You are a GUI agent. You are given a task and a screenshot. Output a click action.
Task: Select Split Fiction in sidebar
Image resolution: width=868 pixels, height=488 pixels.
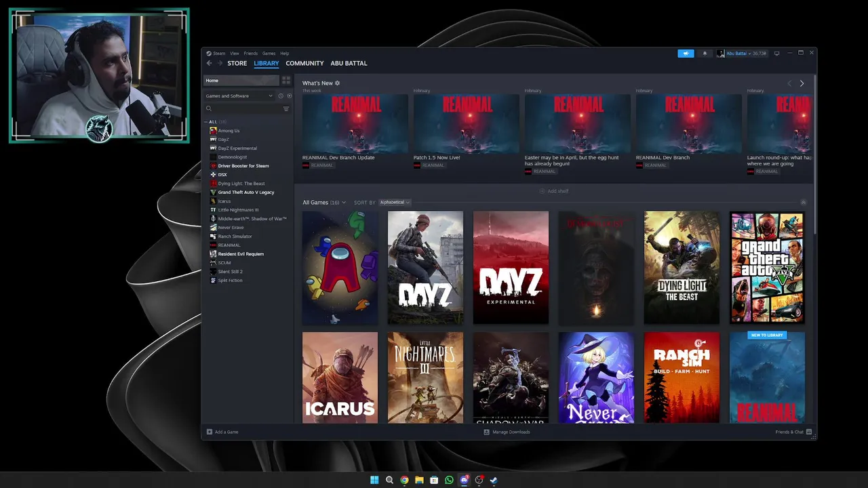[x=230, y=280]
